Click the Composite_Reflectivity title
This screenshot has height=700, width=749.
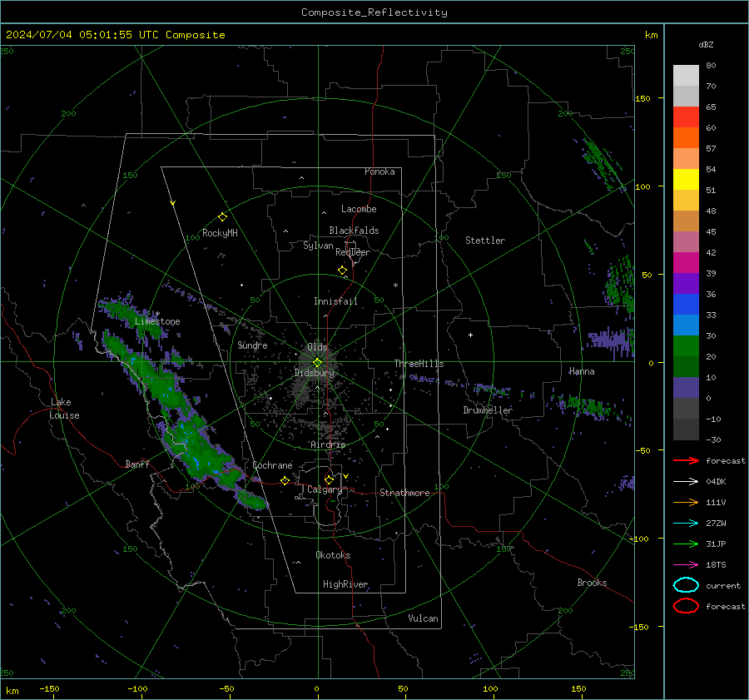(x=374, y=12)
